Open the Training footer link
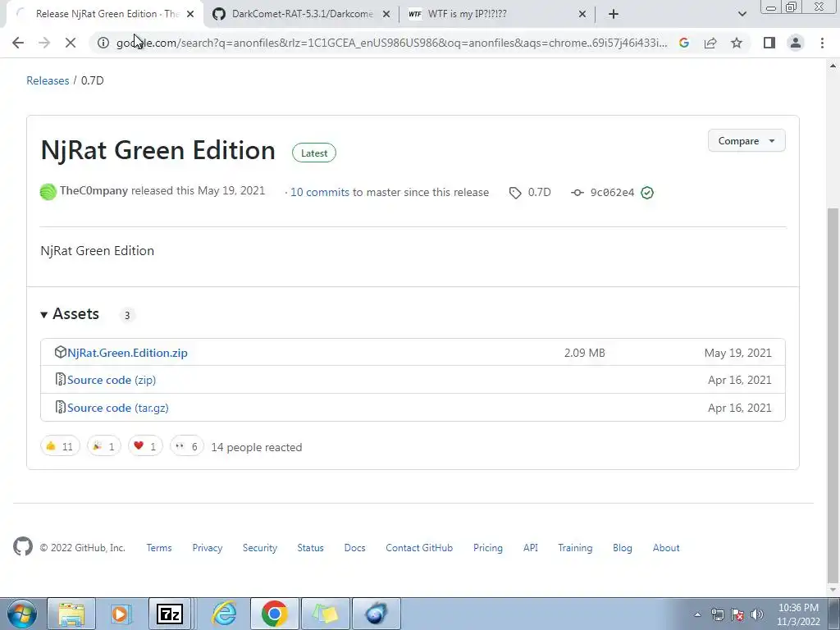The image size is (840, 630). (x=575, y=548)
